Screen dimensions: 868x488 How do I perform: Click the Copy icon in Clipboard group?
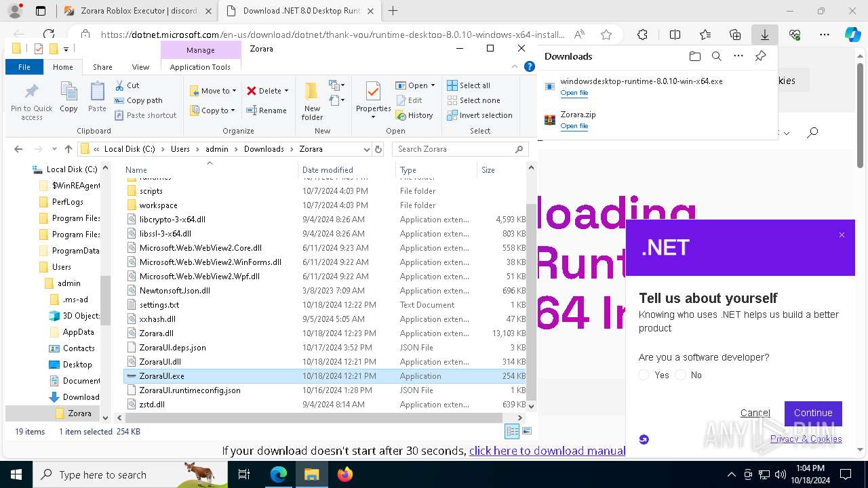coord(68,97)
